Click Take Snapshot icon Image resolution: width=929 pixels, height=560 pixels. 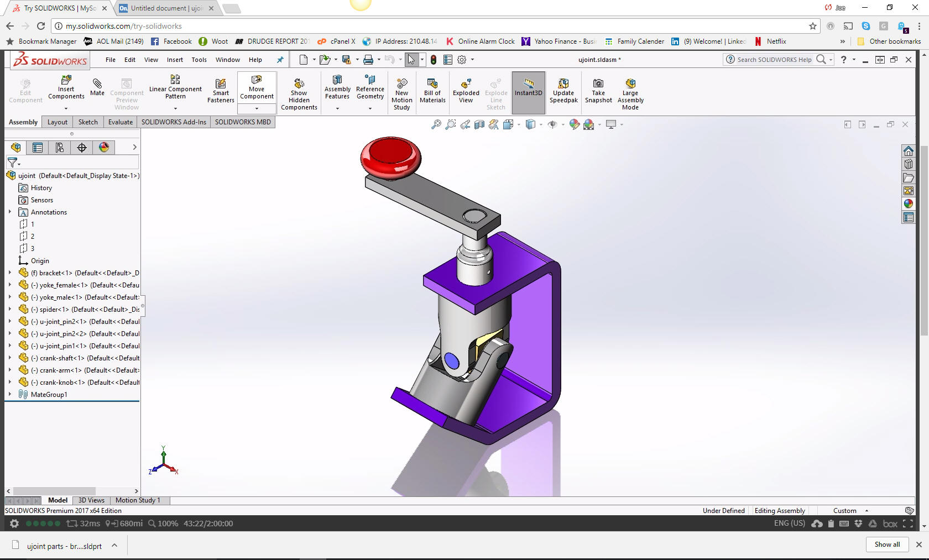598,91
